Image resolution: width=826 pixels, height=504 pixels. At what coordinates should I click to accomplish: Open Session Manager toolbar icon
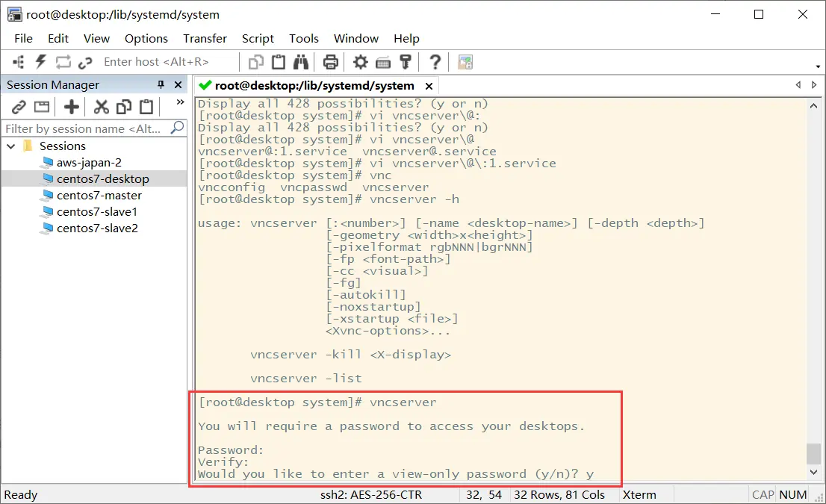tap(19, 62)
